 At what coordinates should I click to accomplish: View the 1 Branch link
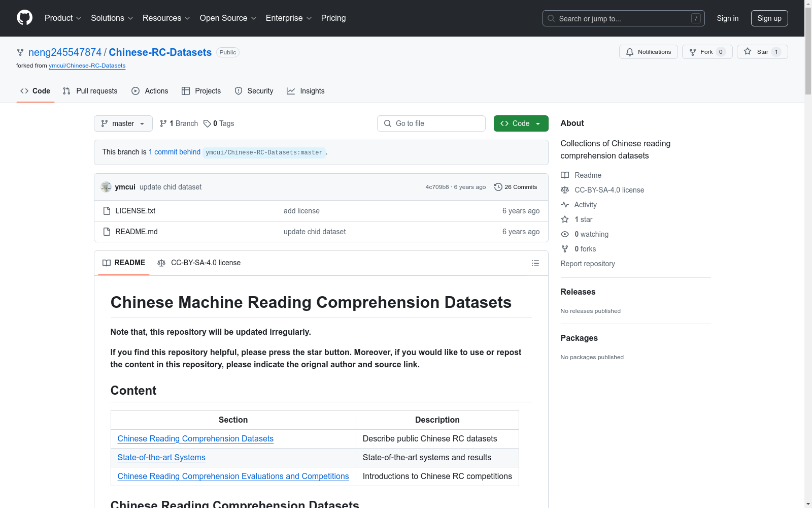[179, 123]
